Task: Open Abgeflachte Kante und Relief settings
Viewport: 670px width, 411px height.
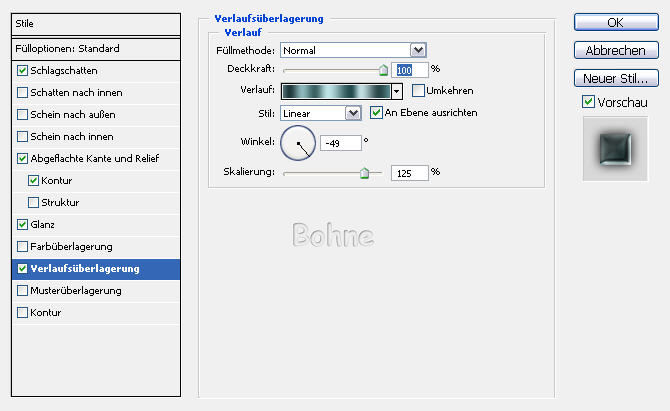Action: [x=95, y=159]
